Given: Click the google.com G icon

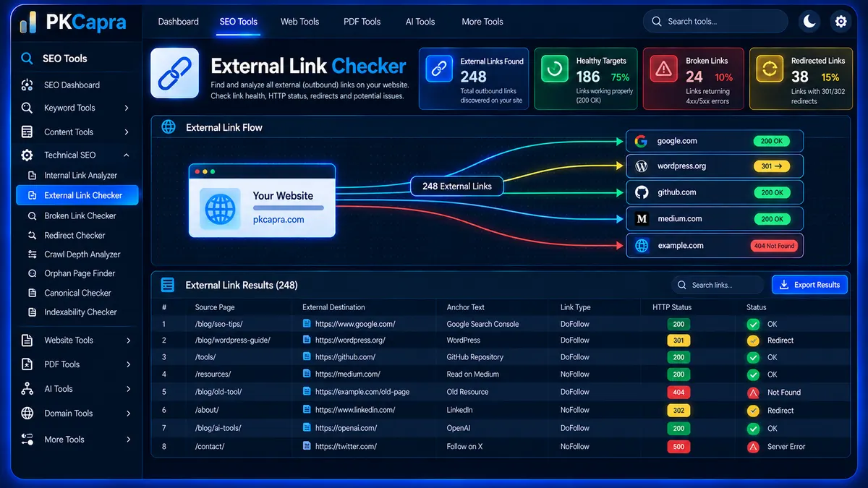Looking at the screenshot, I should (x=640, y=141).
